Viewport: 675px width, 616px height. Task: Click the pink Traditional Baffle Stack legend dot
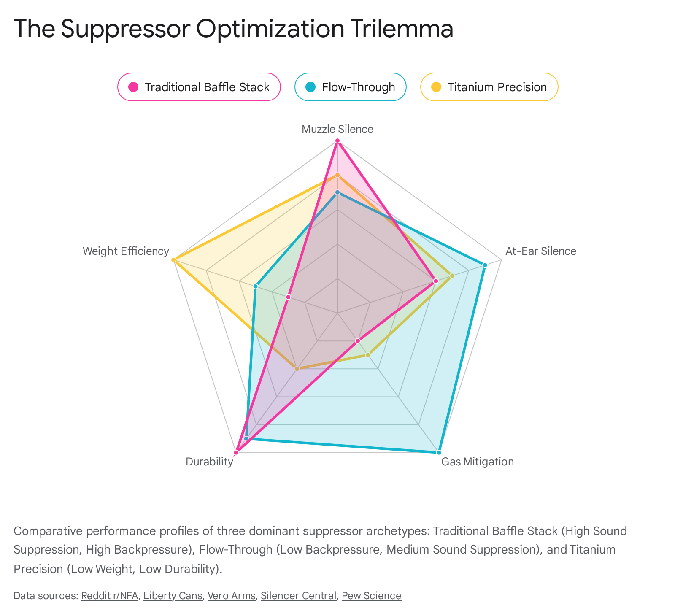coord(133,87)
